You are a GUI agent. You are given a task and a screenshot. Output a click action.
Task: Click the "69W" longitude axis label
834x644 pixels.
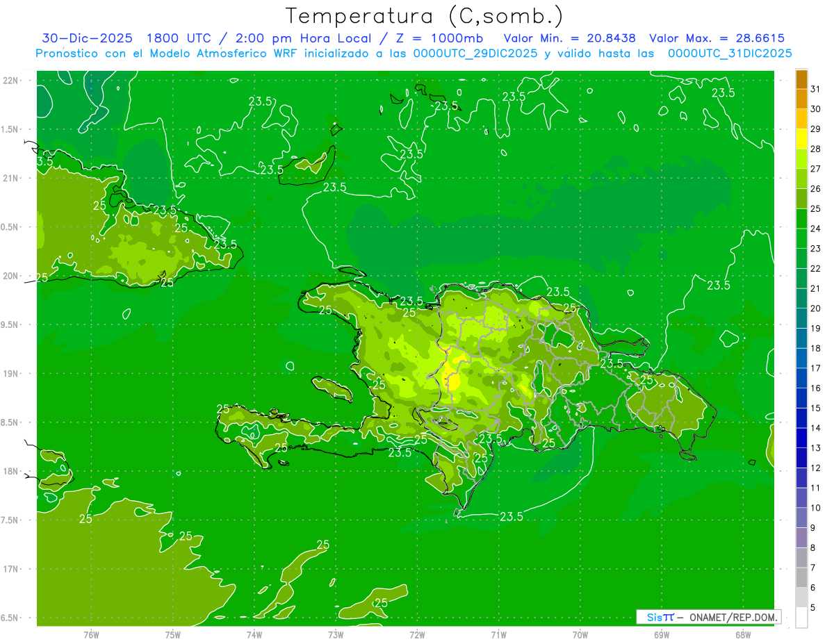coord(662,634)
